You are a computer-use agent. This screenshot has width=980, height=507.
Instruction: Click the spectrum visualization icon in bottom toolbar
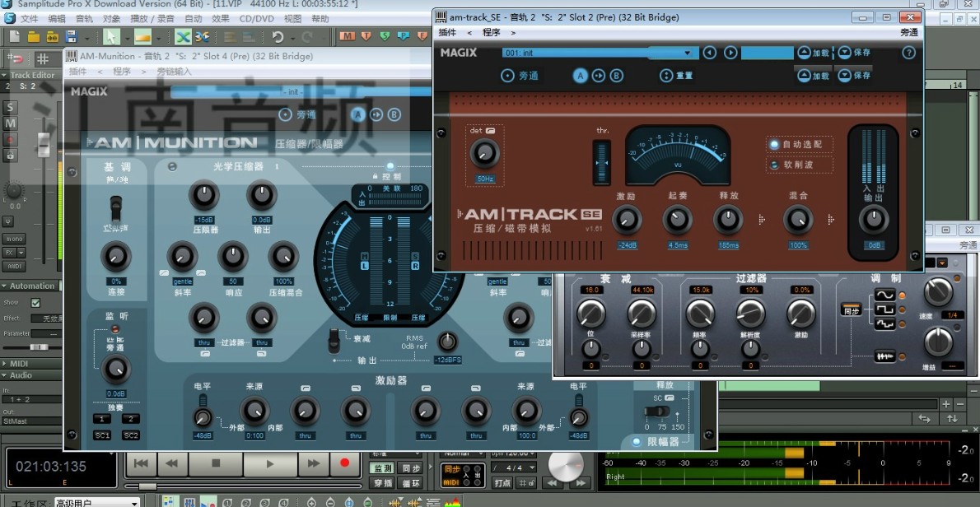(452, 502)
